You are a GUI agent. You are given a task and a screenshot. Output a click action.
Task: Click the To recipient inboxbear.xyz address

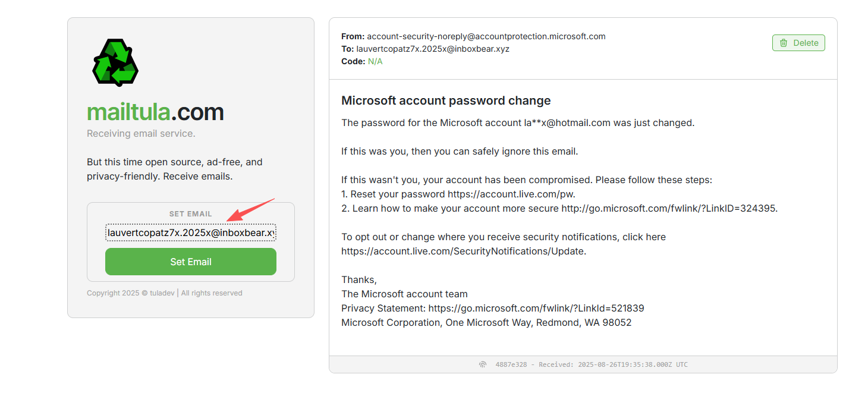click(x=432, y=49)
